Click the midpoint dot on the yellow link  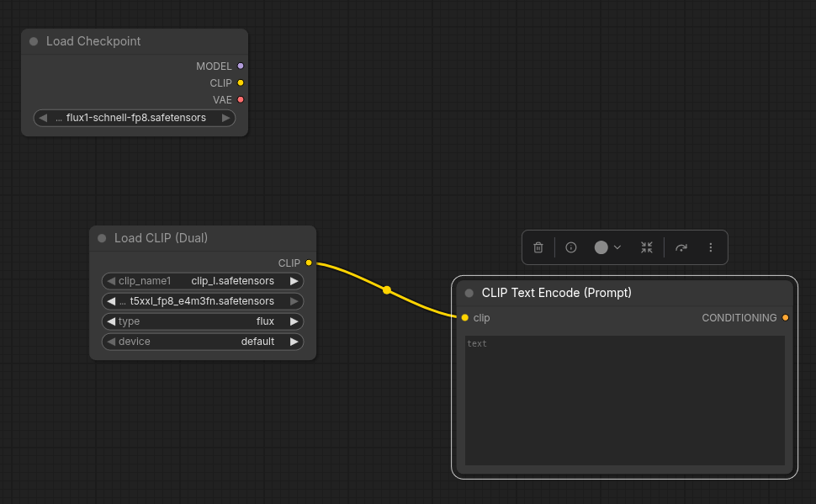[x=387, y=290]
